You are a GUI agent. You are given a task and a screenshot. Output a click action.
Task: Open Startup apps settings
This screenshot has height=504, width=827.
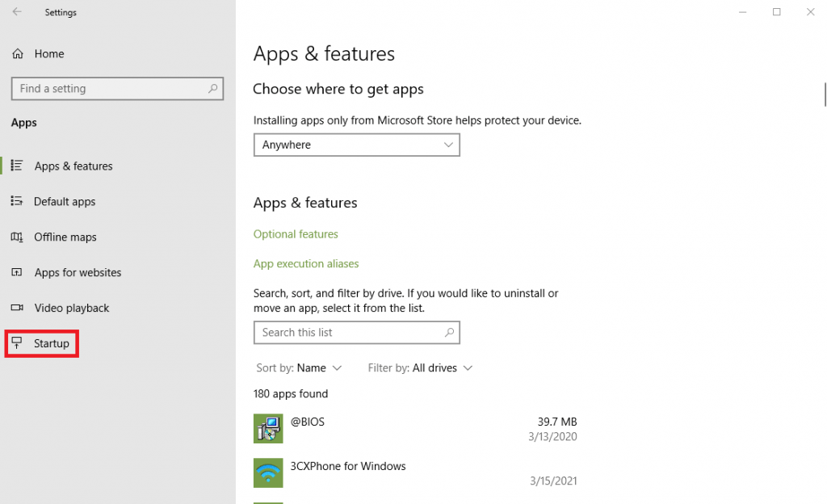point(51,344)
